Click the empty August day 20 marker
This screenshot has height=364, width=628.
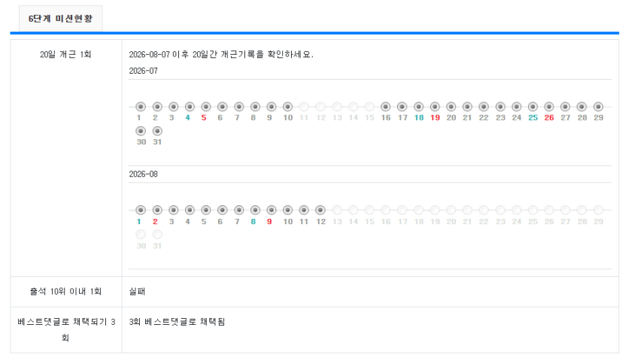(451, 210)
